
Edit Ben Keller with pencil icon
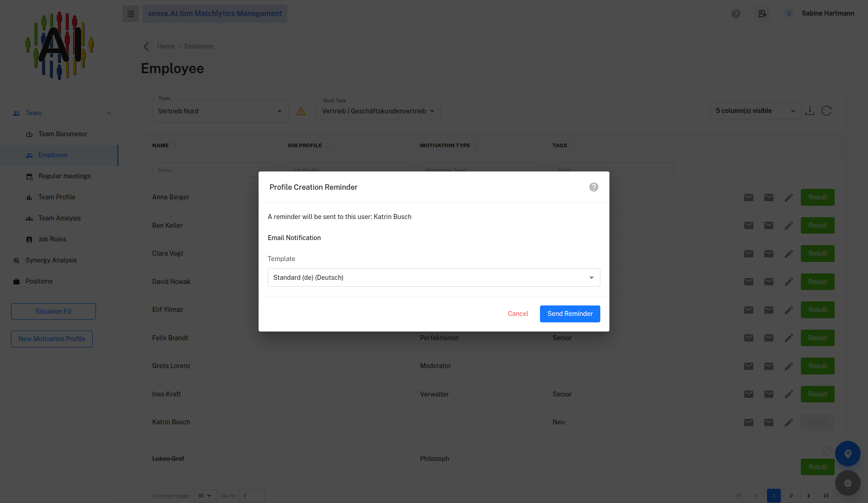789,225
